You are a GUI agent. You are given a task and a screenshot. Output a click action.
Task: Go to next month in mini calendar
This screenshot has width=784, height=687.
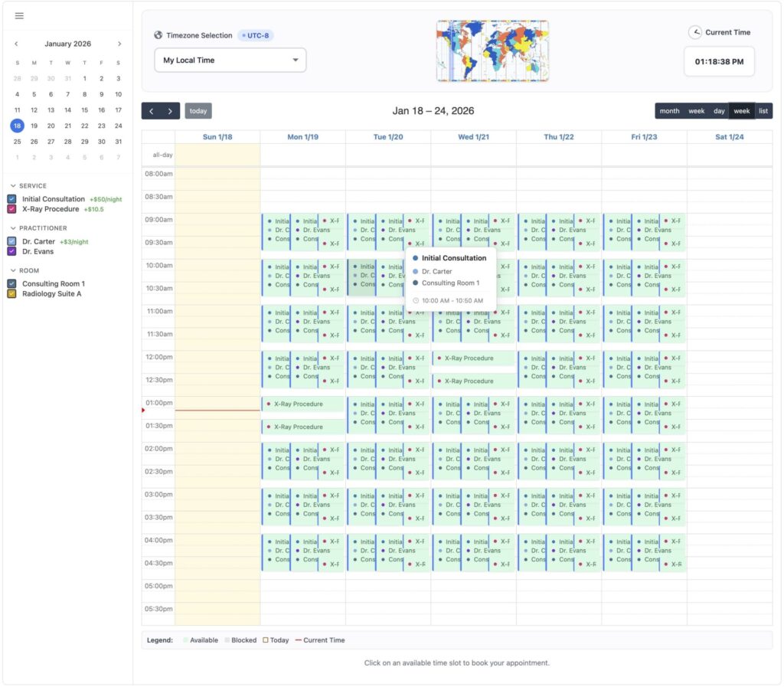(119, 44)
